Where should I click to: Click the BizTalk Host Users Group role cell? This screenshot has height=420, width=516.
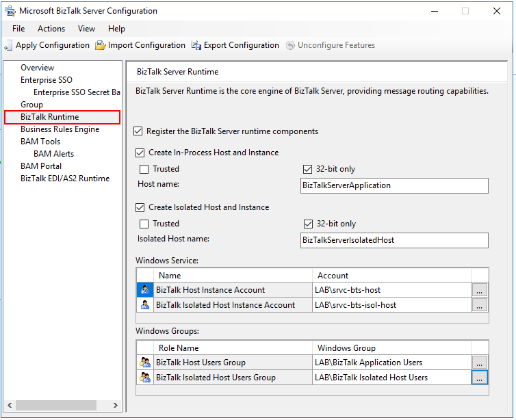pos(233,363)
